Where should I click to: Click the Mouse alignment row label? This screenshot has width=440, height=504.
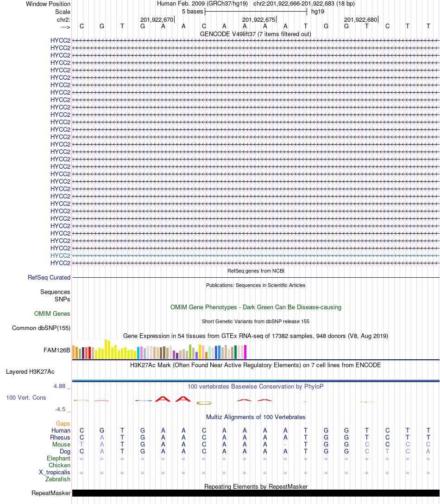point(61,445)
